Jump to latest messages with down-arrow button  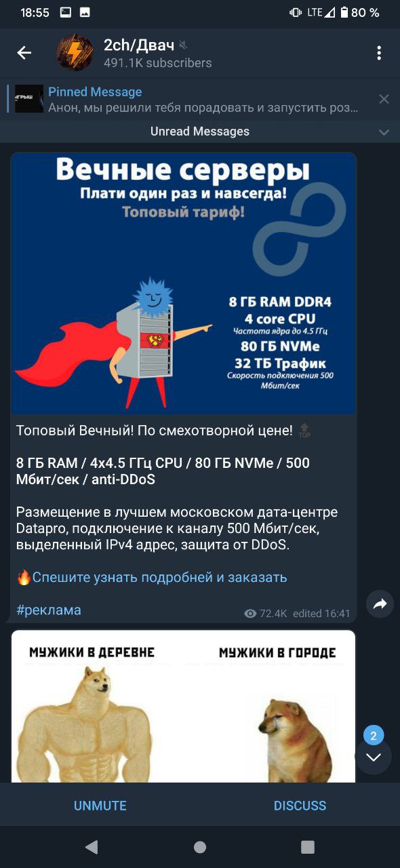pyautogui.click(x=373, y=757)
